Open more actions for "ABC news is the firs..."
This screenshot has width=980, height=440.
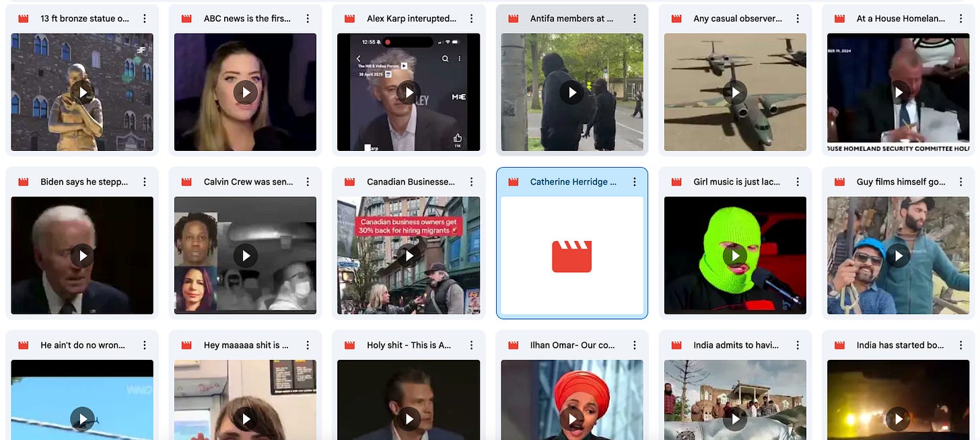308,19
